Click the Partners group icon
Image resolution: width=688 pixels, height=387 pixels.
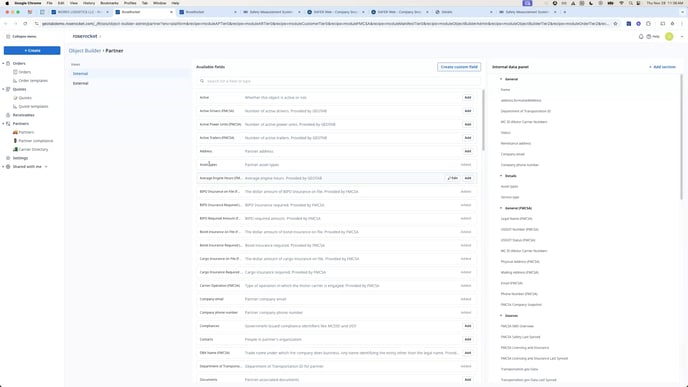[x=8, y=124]
